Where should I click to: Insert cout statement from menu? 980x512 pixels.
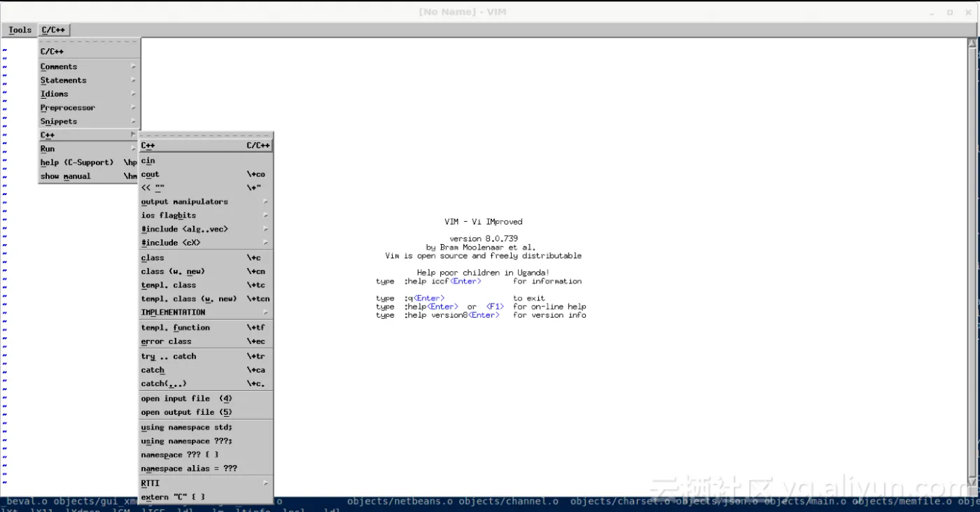coord(206,174)
